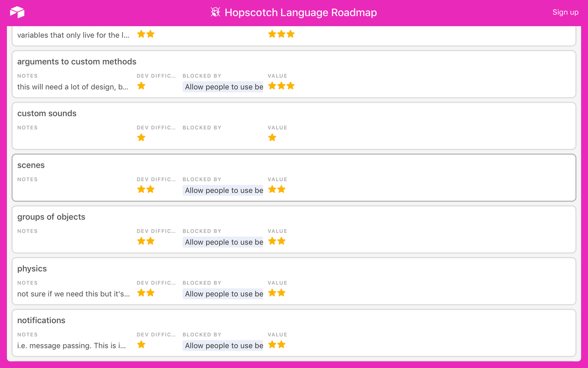Open the arguments to custom methods card
The image size is (588, 368).
(294, 74)
